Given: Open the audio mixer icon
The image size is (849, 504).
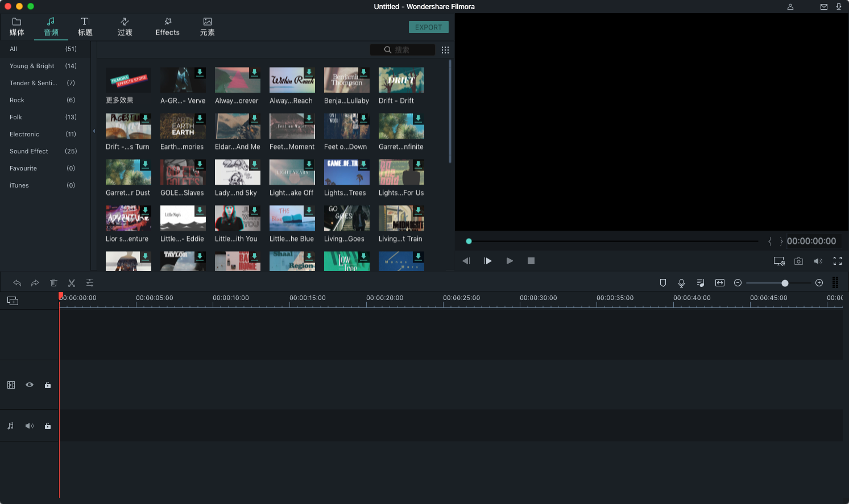Looking at the screenshot, I should click(701, 282).
